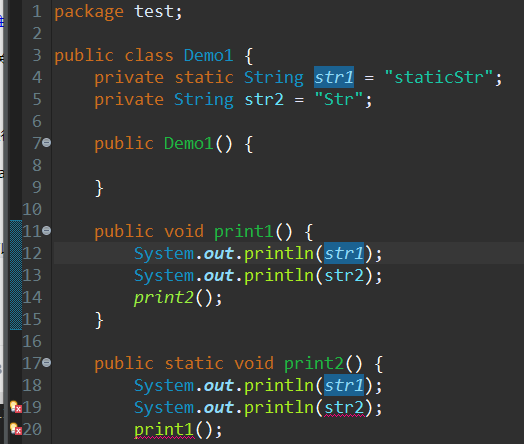Click line number 16 in the gutter

tap(32, 341)
